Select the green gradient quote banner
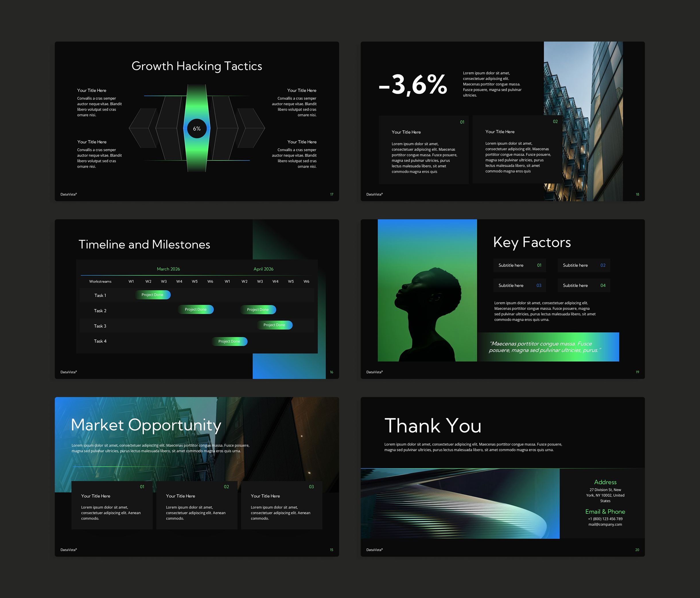Screen dimensions: 700x598 click(548, 347)
